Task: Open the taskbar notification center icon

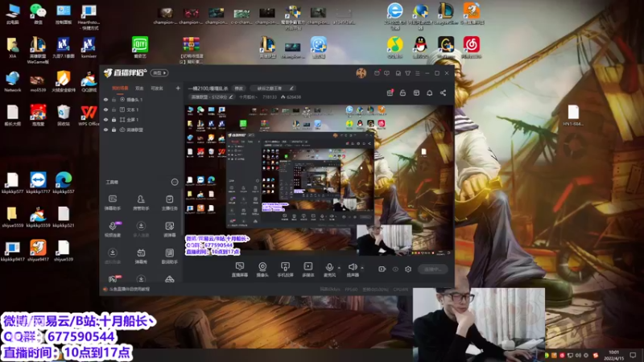Action: pyautogui.click(x=633, y=355)
